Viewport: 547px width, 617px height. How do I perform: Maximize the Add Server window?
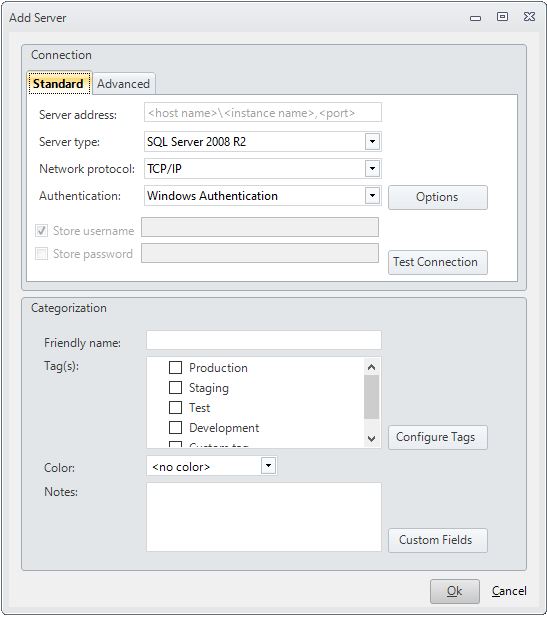pyautogui.click(x=502, y=17)
